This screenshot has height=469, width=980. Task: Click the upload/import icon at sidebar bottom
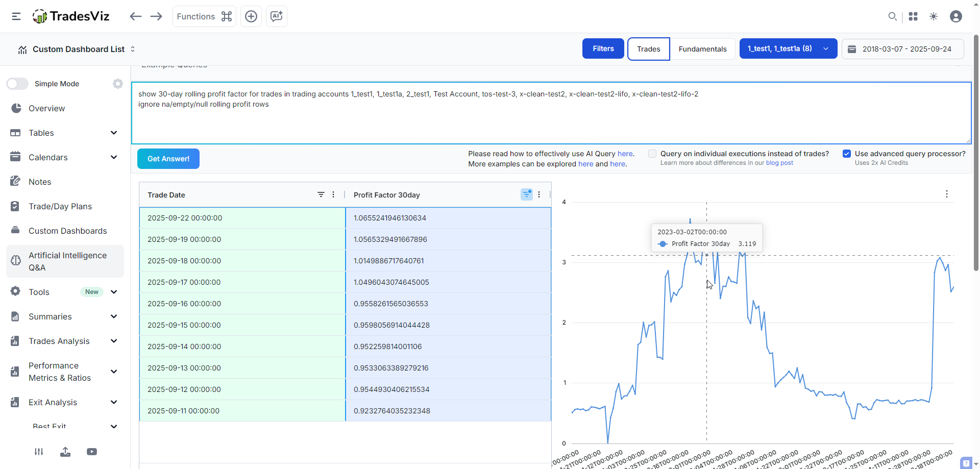65,452
